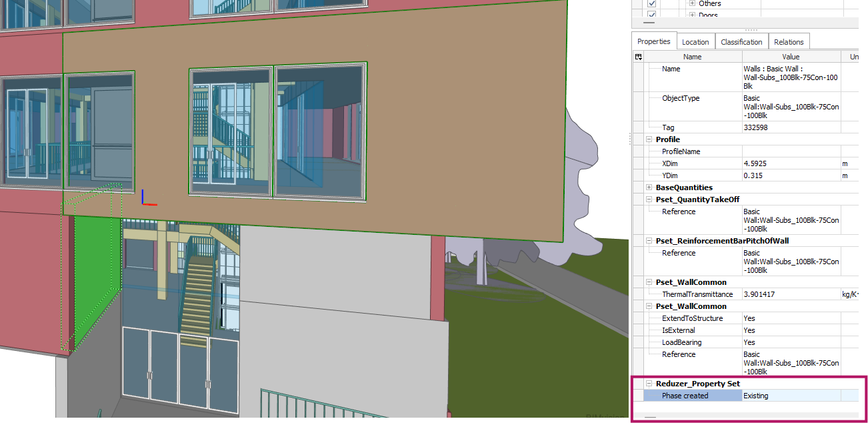Expand the Others tree node
This screenshot has width=868, height=423.
[692, 4]
